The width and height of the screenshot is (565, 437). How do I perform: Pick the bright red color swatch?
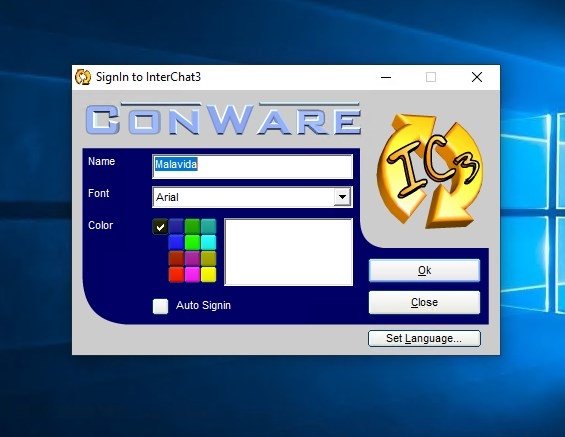pyautogui.click(x=176, y=275)
